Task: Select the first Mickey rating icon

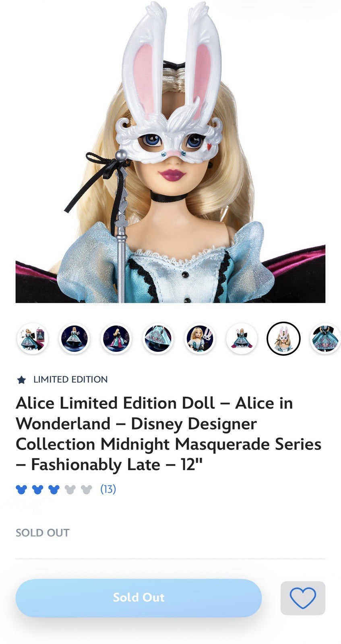Action: (x=21, y=489)
